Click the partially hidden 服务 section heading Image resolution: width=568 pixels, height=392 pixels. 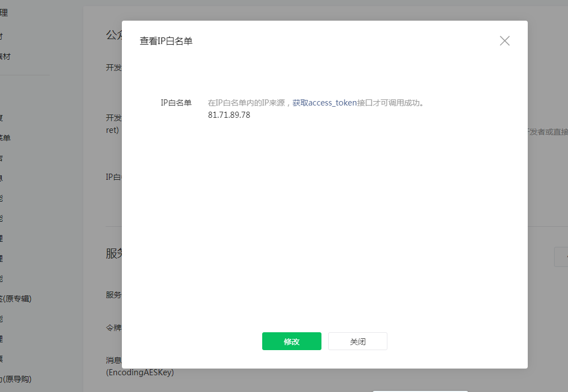113,254
